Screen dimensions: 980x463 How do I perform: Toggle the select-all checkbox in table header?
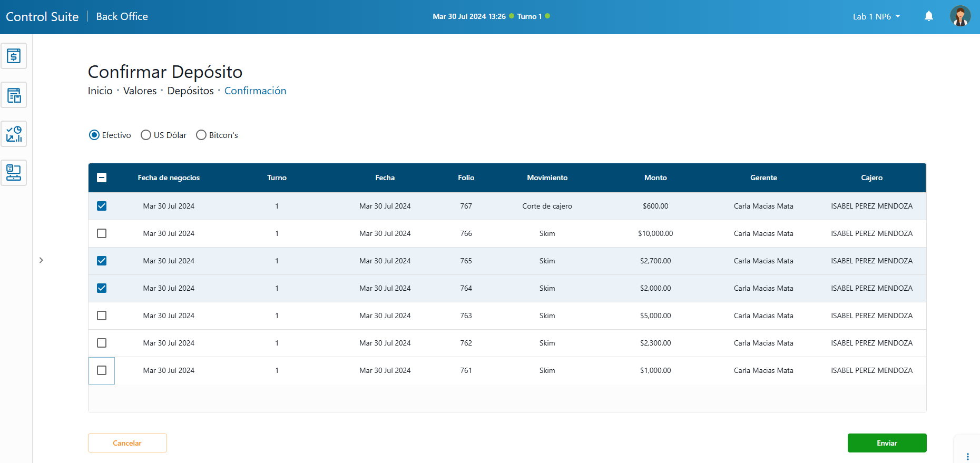(102, 178)
